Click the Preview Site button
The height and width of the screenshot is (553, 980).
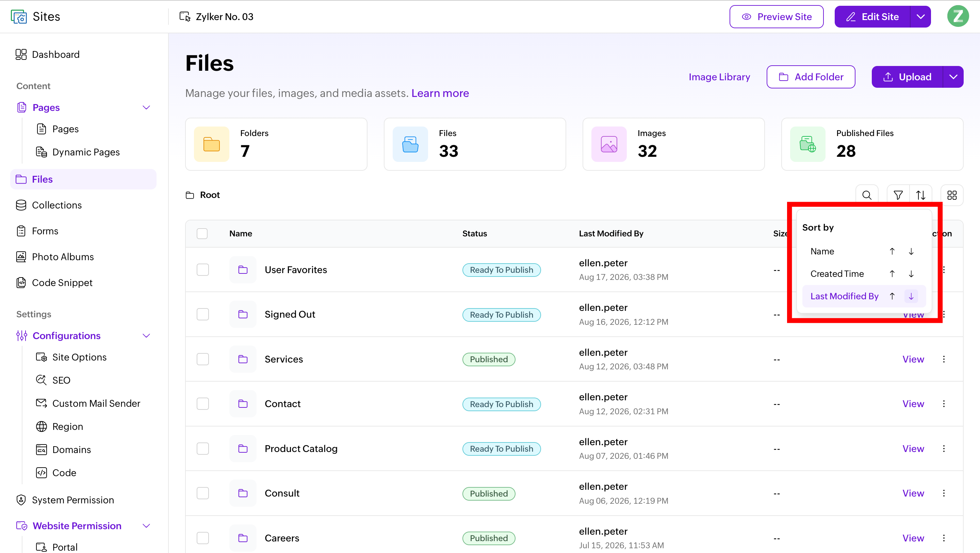point(777,16)
